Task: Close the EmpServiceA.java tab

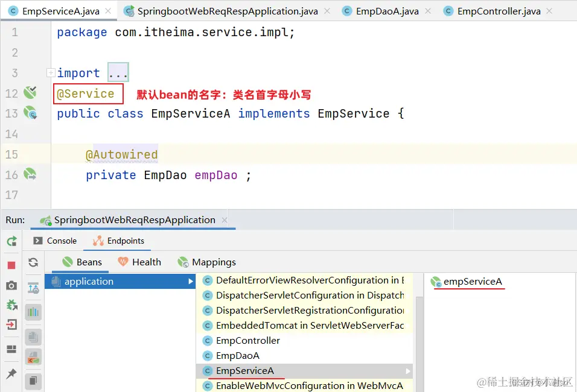Action: pos(108,11)
